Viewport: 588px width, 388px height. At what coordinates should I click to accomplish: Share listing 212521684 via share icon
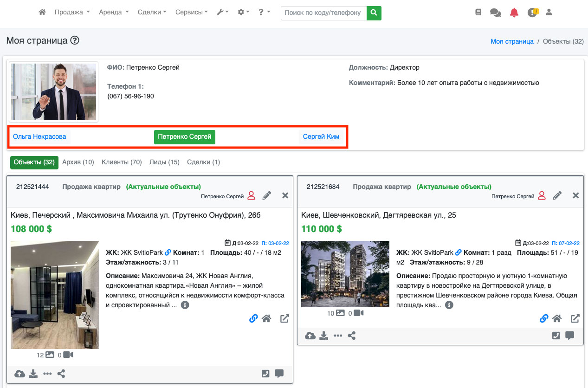pos(352,336)
